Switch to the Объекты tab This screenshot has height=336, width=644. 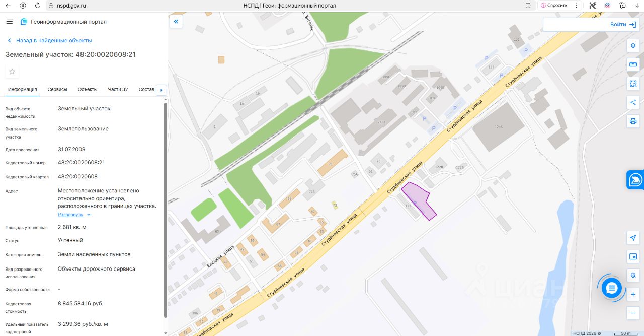[88, 89]
